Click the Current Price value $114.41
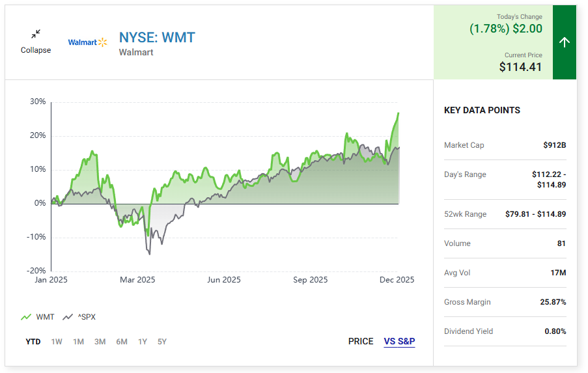588x373 pixels. (x=520, y=67)
